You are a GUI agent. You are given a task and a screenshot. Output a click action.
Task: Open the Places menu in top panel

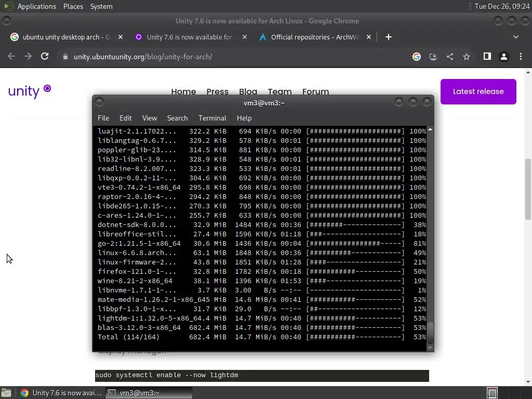(x=73, y=6)
